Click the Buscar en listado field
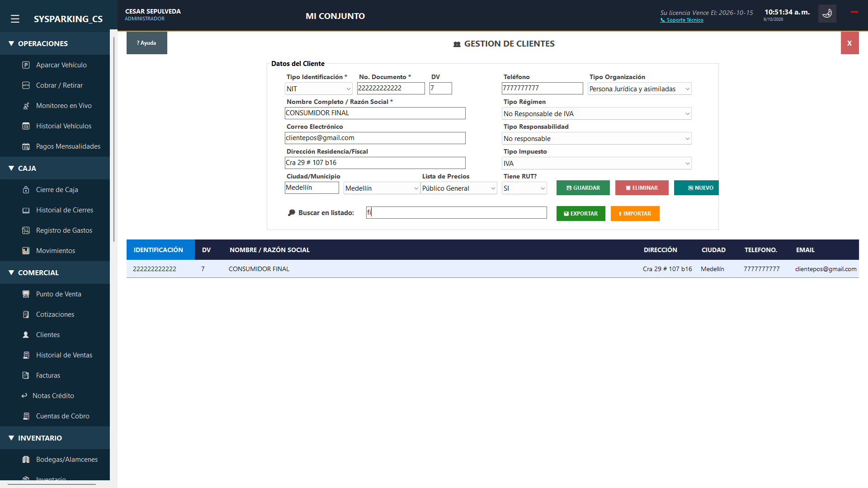868x488 pixels. pos(456,213)
